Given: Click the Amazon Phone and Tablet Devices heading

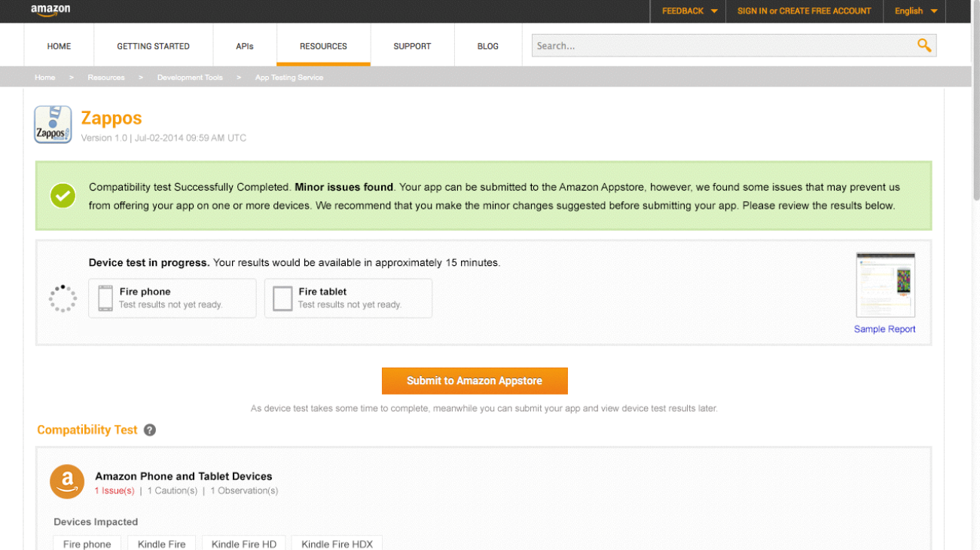Looking at the screenshot, I should click(x=184, y=476).
